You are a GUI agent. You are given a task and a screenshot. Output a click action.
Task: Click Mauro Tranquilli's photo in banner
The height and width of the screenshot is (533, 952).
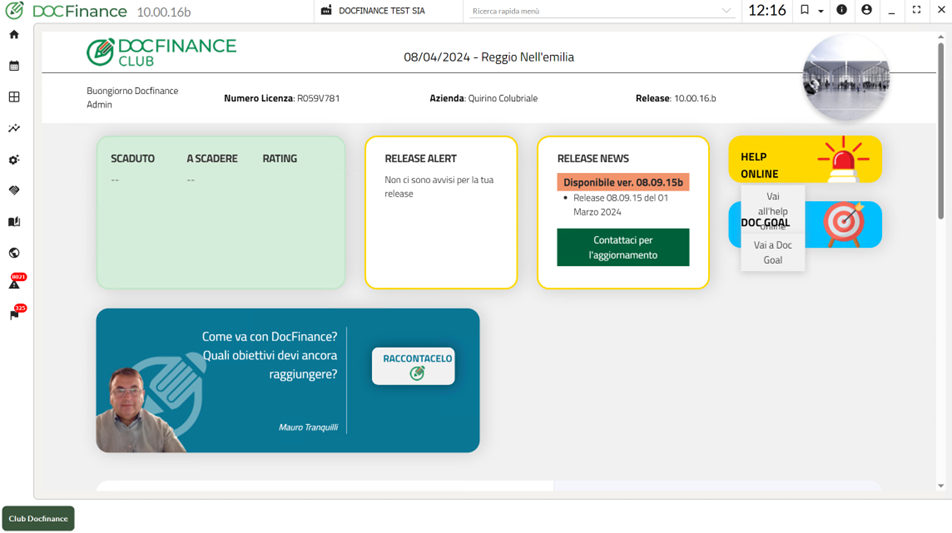(140, 410)
